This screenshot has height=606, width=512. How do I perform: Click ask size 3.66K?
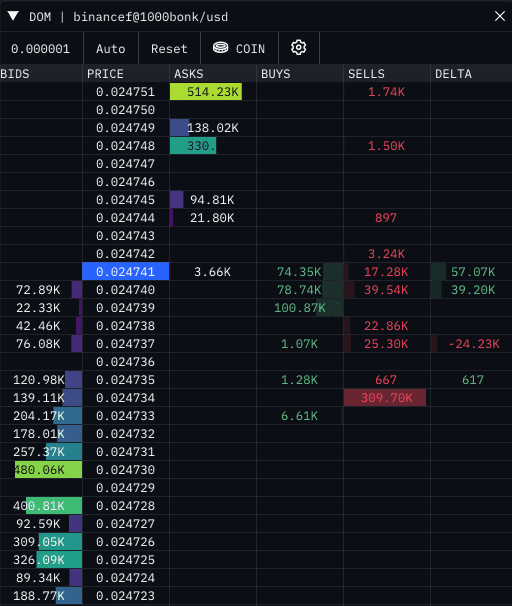tap(212, 272)
